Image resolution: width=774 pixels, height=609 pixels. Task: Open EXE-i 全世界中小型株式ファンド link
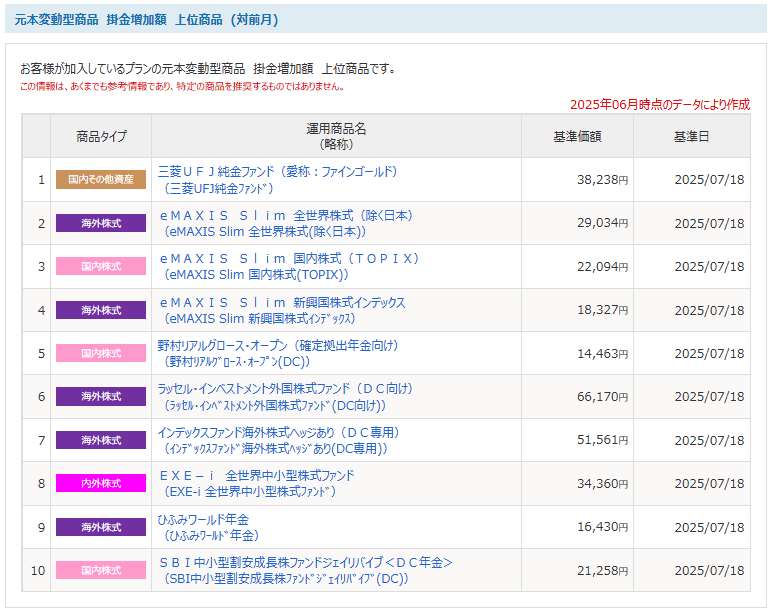[256, 484]
